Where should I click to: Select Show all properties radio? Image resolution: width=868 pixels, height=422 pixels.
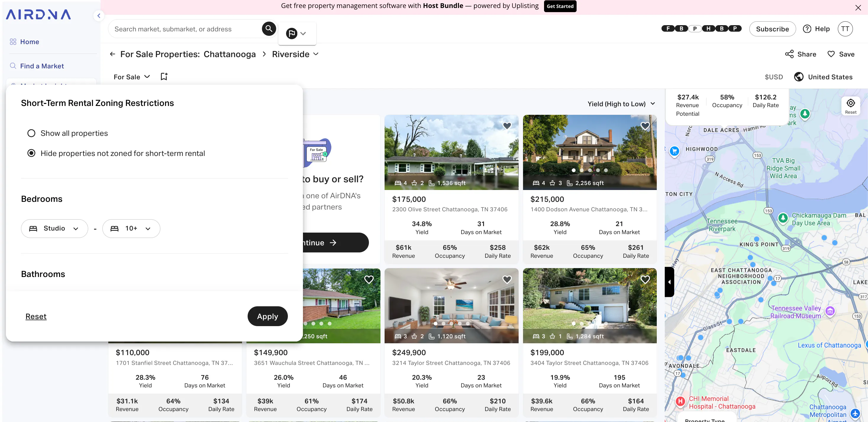(x=31, y=133)
